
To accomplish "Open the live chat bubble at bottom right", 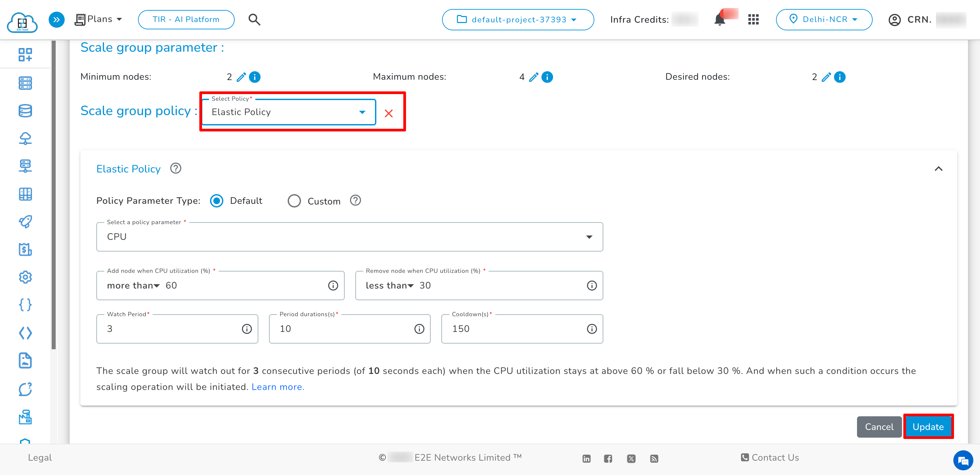I will point(963,461).
